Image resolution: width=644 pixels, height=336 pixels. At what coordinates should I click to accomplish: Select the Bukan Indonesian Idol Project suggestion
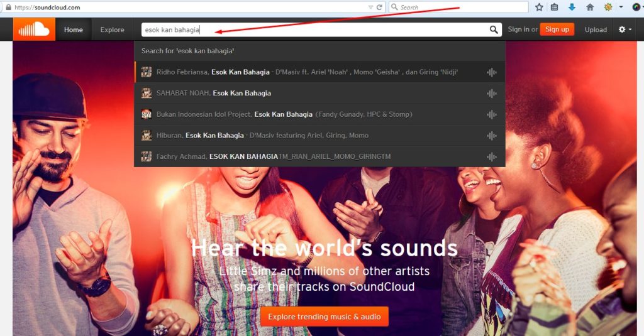(319, 114)
